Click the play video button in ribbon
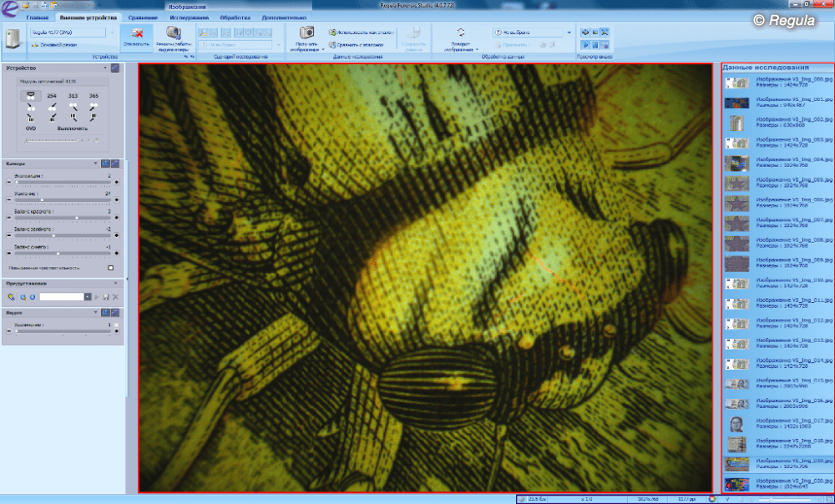Image resolution: width=835 pixels, height=504 pixels. pos(584,45)
